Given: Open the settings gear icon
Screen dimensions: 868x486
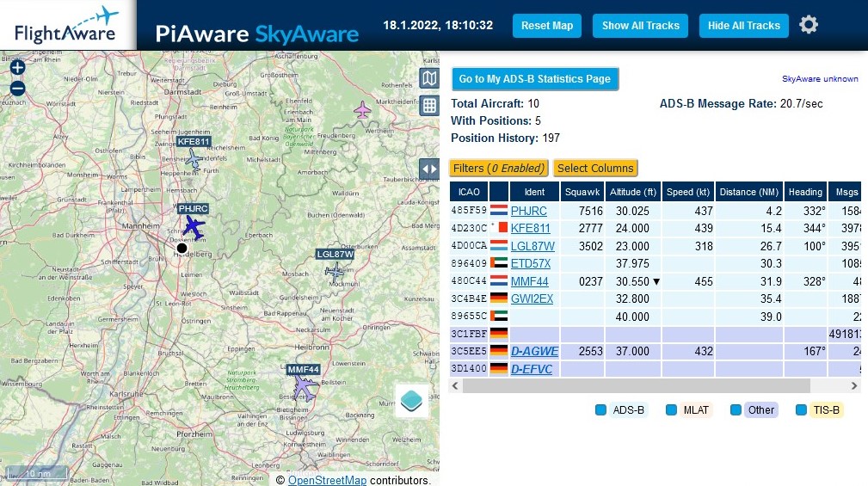Looking at the screenshot, I should pyautogui.click(x=809, y=25).
